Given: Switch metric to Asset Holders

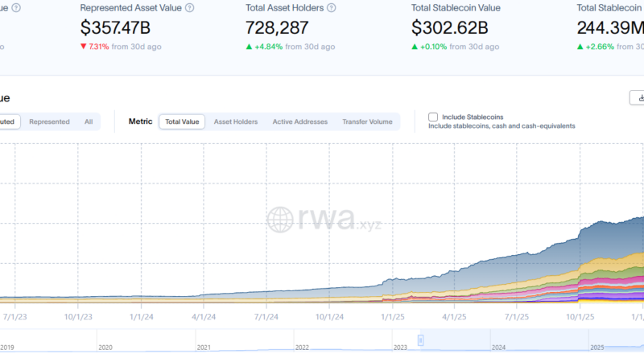Looking at the screenshot, I should (x=236, y=122).
